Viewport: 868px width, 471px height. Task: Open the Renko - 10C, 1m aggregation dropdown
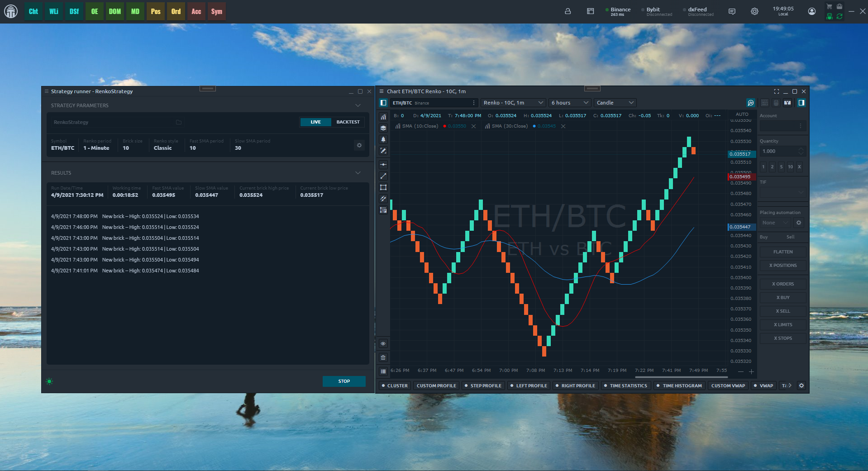[x=513, y=103]
